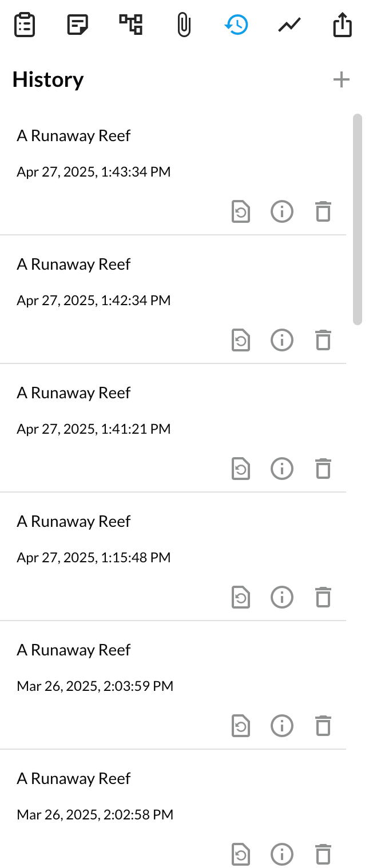
Task: Open the statistics trend line icon
Action: (x=289, y=25)
